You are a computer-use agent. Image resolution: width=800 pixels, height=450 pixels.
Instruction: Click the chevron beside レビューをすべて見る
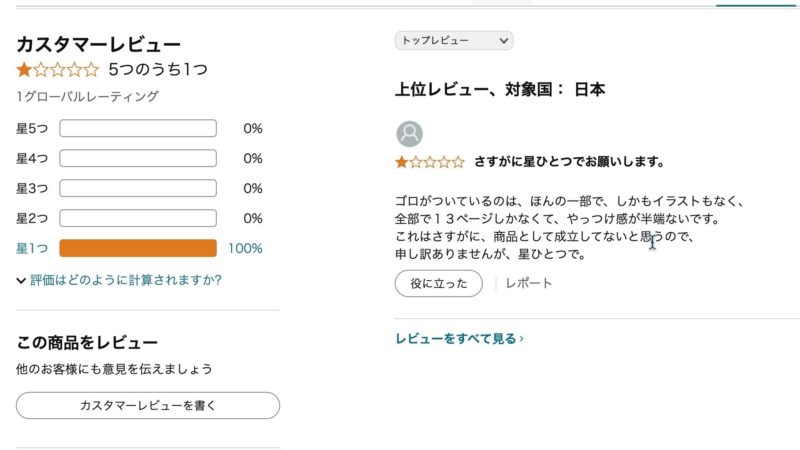522,339
